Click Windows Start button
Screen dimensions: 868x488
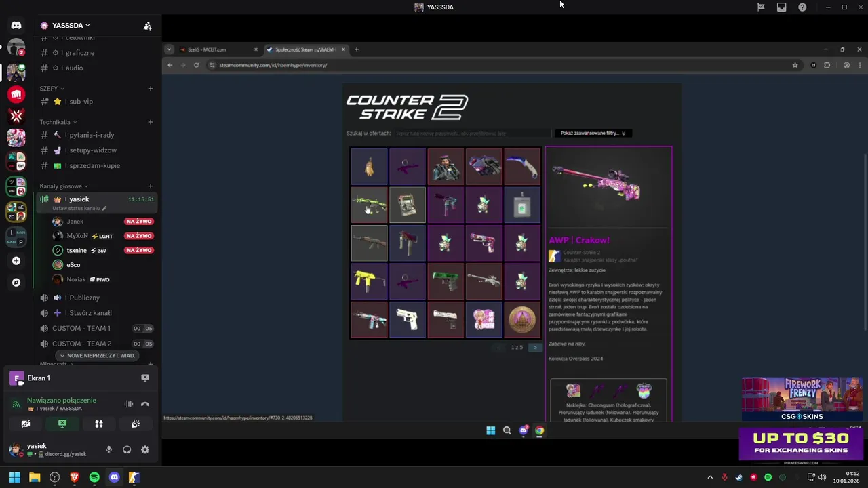click(x=14, y=477)
